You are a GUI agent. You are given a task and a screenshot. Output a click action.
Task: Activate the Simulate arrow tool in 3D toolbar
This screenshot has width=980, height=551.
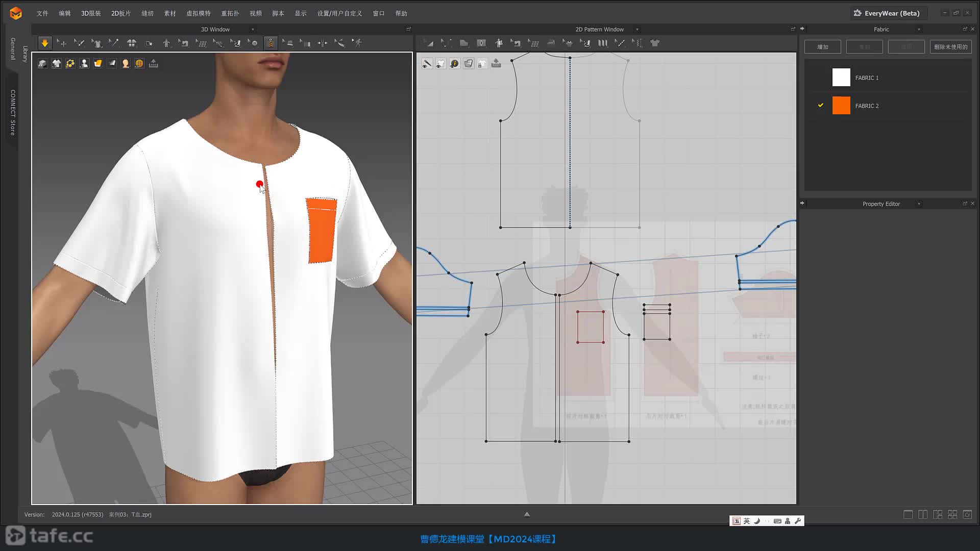[45, 43]
